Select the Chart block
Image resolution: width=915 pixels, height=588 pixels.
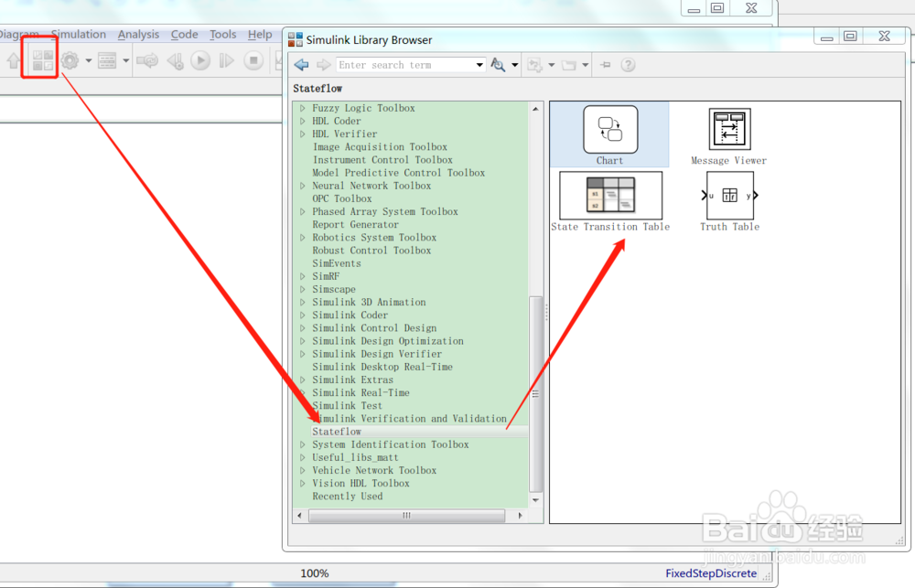[x=609, y=134]
